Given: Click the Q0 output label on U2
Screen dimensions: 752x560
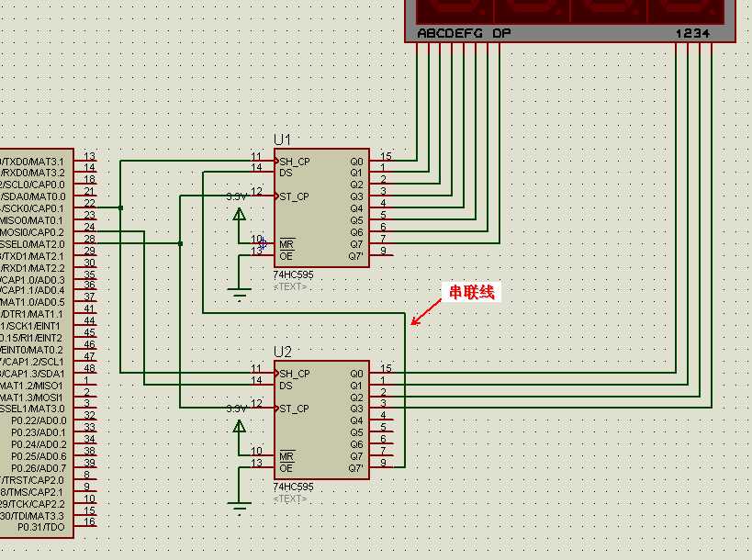Looking at the screenshot, I should point(356,374).
